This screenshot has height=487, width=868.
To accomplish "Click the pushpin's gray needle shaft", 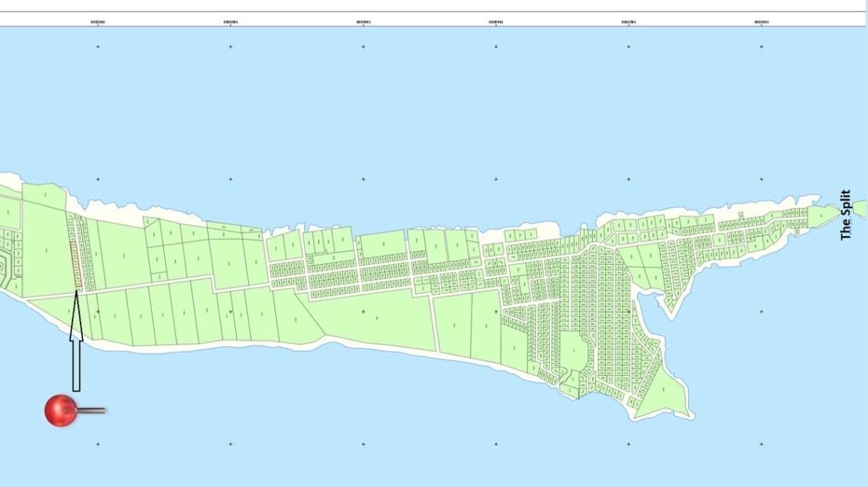I will [x=91, y=410].
